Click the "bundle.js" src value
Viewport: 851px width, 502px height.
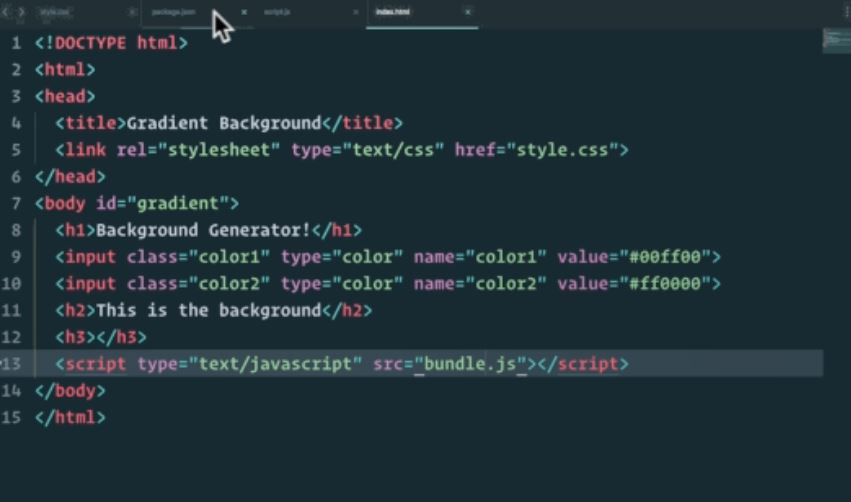(x=470, y=364)
